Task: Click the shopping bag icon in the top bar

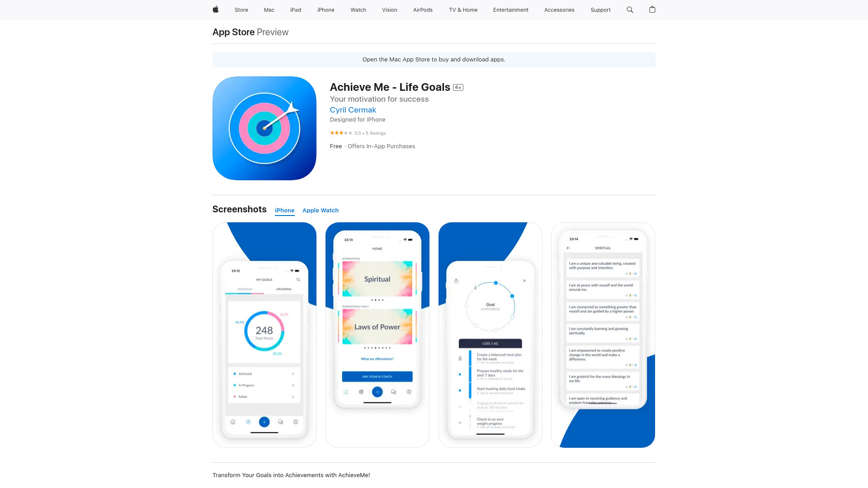Action: [652, 9]
